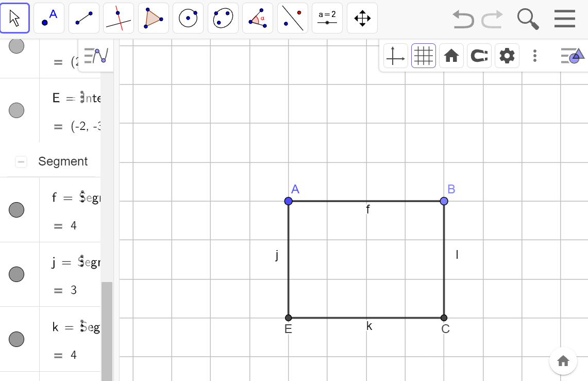
Task: Open point capturing magnet options
Action: 479,56
